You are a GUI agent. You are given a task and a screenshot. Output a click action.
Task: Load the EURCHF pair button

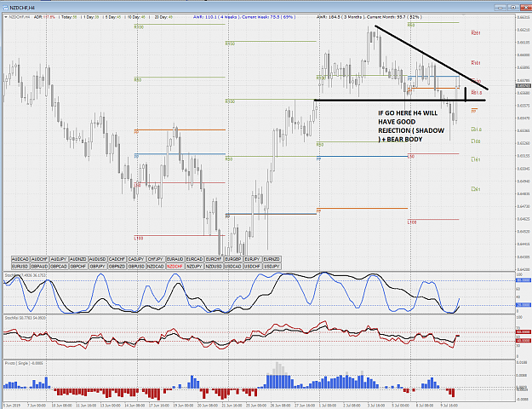click(x=214, y=259)
